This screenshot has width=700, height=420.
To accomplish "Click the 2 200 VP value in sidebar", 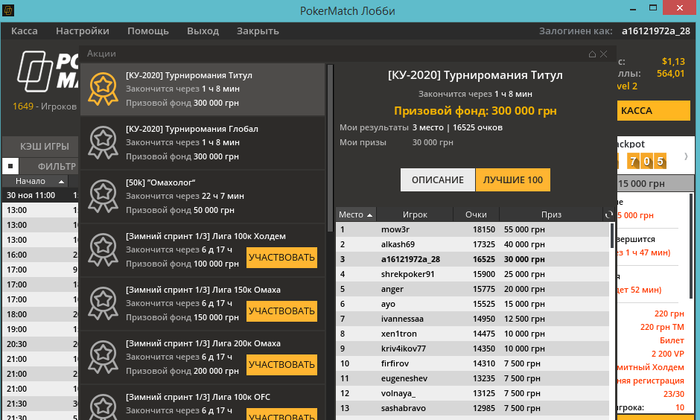I will coord(668,354).
